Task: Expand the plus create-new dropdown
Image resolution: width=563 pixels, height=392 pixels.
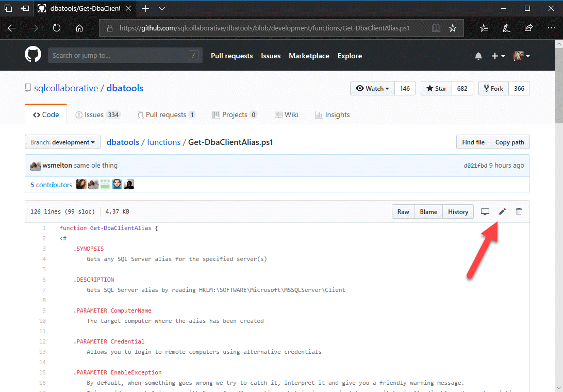Action: pos(498,56)
